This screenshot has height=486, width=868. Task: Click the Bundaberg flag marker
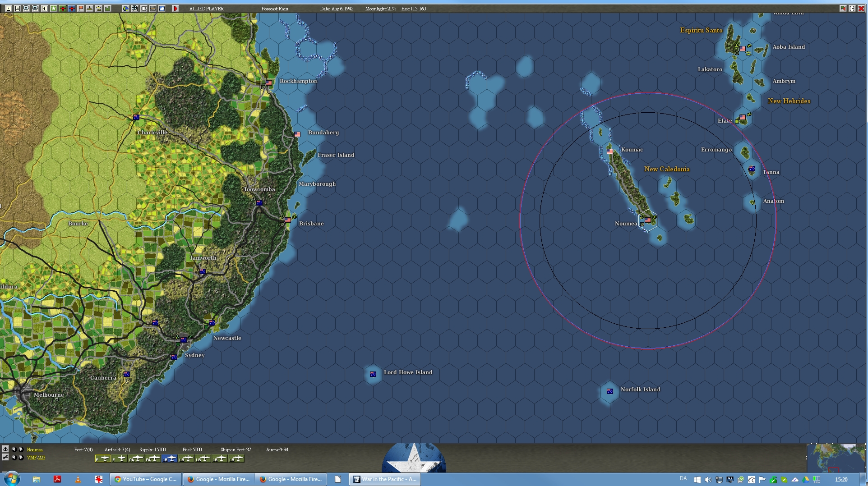click(297, 134)
